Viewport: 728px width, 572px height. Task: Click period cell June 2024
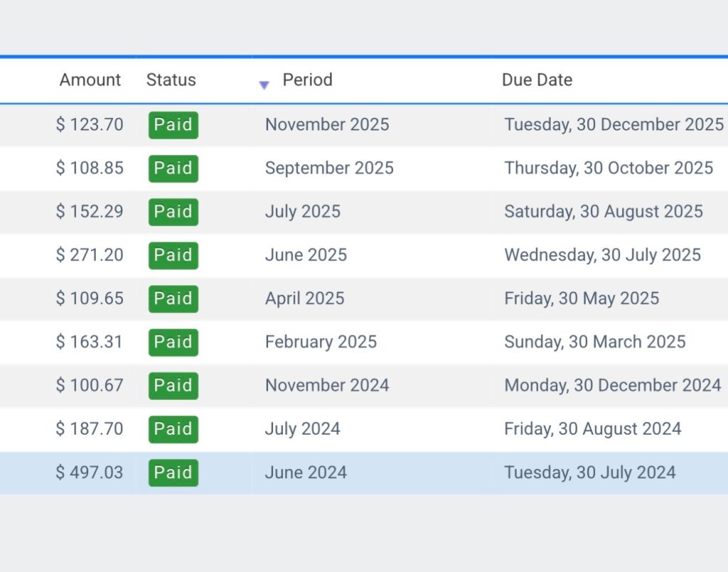306,472
